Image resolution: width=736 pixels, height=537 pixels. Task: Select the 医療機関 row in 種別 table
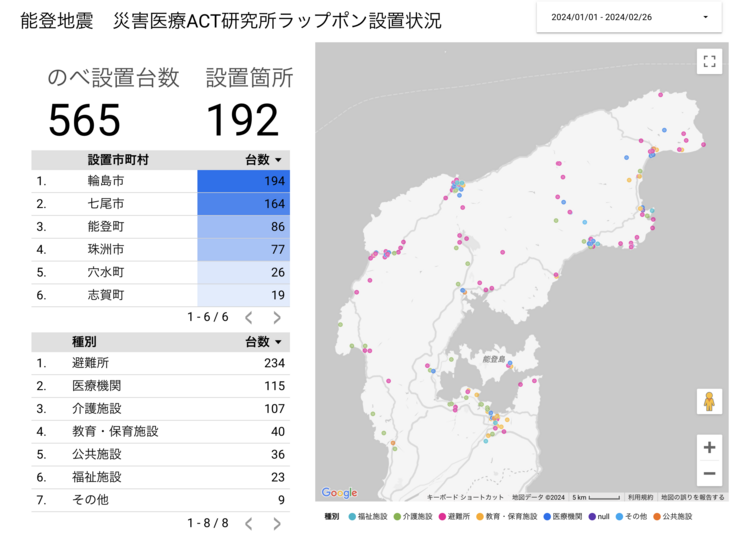tap(161, 386)
